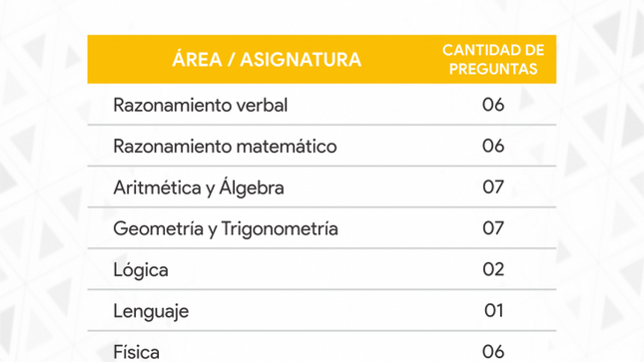Select the Lenguaje row label
644x362 pixels.
click(151, 311)
